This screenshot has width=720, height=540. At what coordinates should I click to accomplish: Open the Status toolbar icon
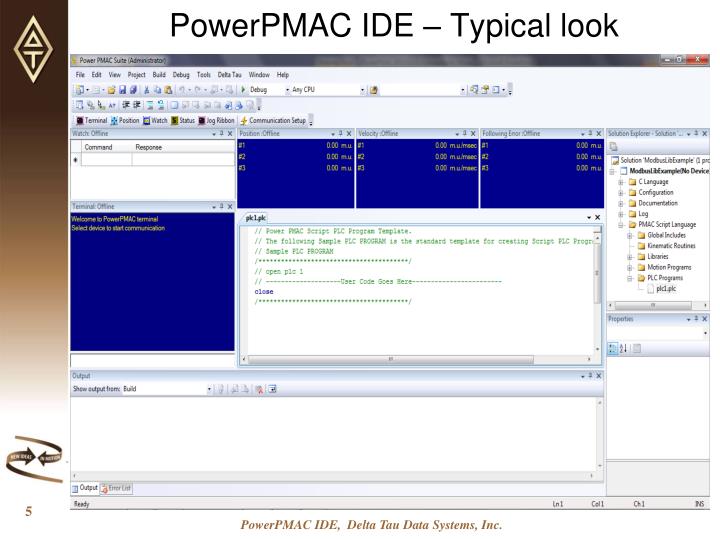pyautogui.click(x=174, y=120)
